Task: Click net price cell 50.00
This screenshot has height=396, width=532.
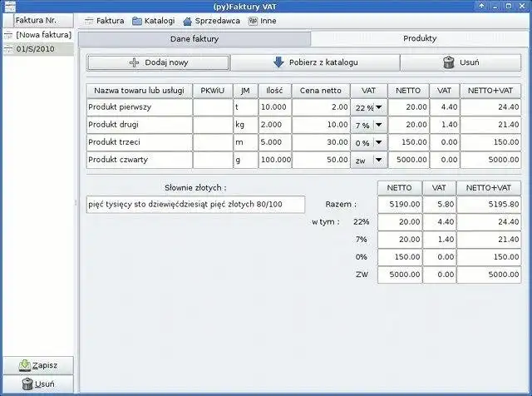Action: point(321,160)
